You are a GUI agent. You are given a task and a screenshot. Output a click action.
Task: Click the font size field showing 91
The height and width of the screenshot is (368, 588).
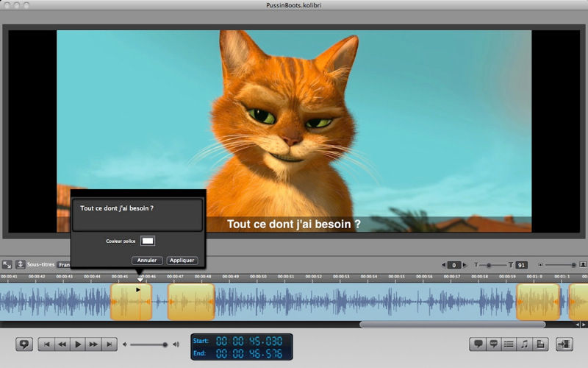(522, 265)
